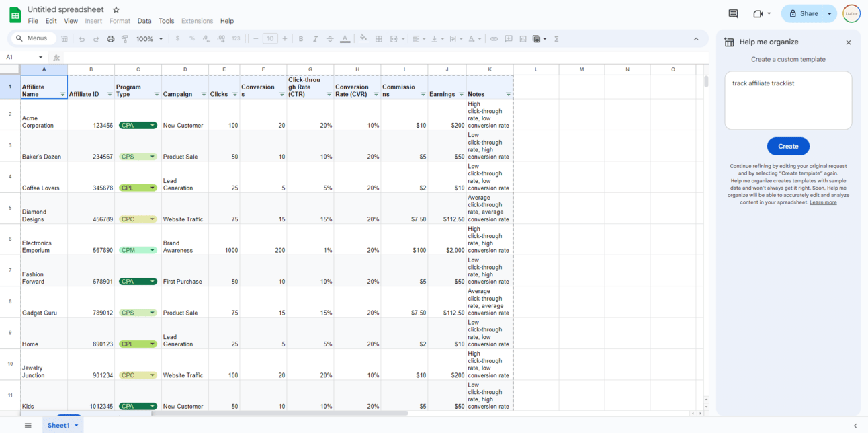The height and width of the screenshot is (433, 868).
Task: Click the fill color paint bucket
Action: 363,39
